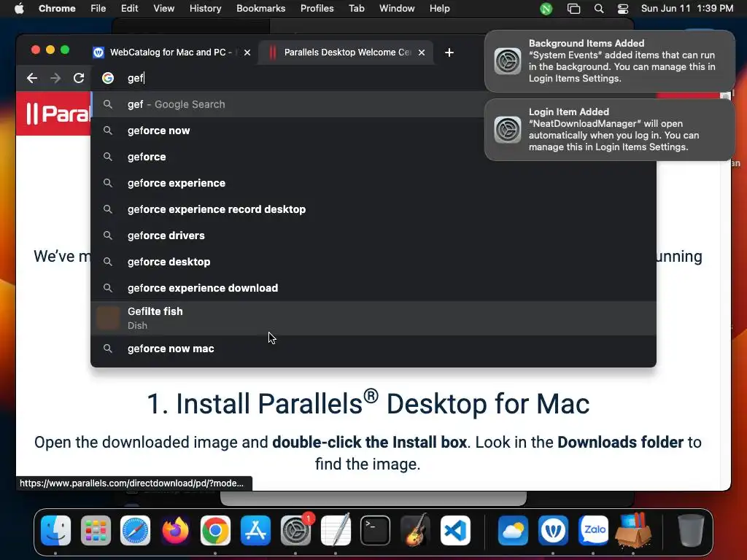Screen dimensions: 747x560
Task: Open the cloud weather app in Dock
Action: click(x=513, y=530)
